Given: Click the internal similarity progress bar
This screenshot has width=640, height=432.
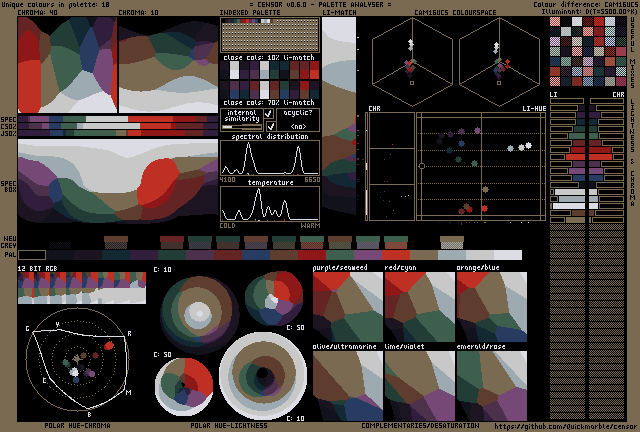Looking at the screenshot, I should point(240,127).
